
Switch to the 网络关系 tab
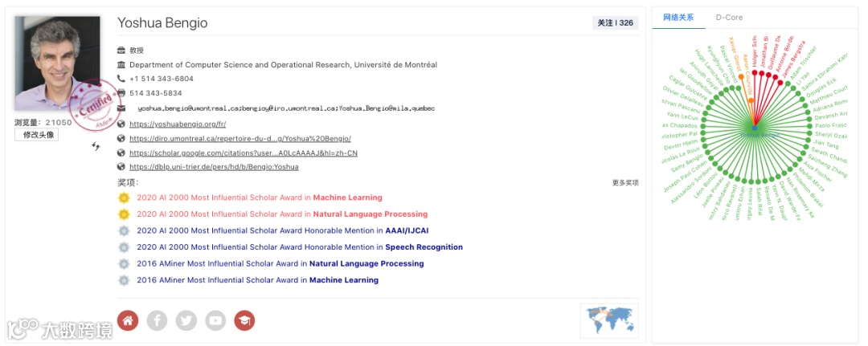(678, 17)
